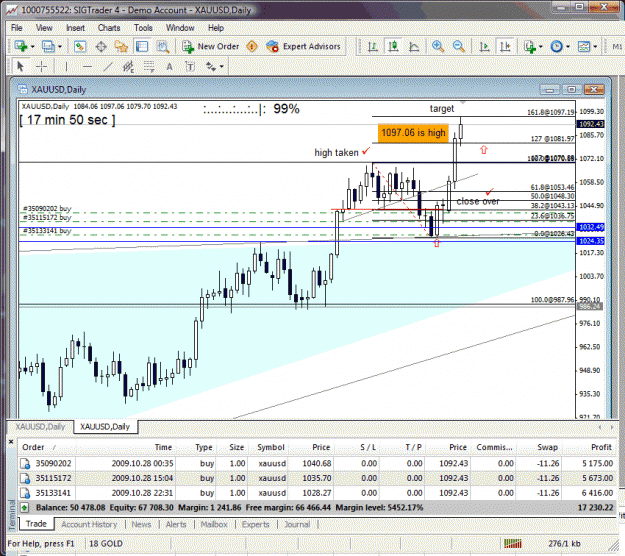Open the File menu
Screen dimensions: 625x556
click(x=16, y=28)
